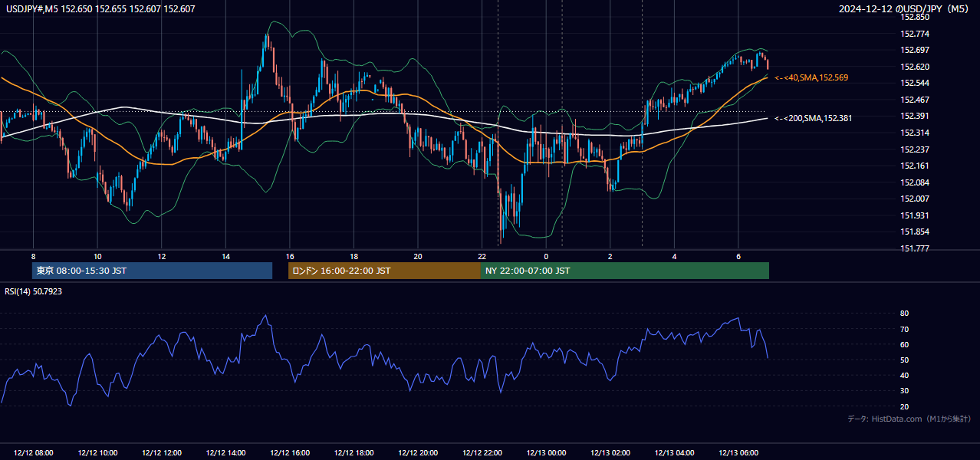Click bottom time label 12/12 14:00
The height and width of the screenshot is (460, 980).
[225, 453]
